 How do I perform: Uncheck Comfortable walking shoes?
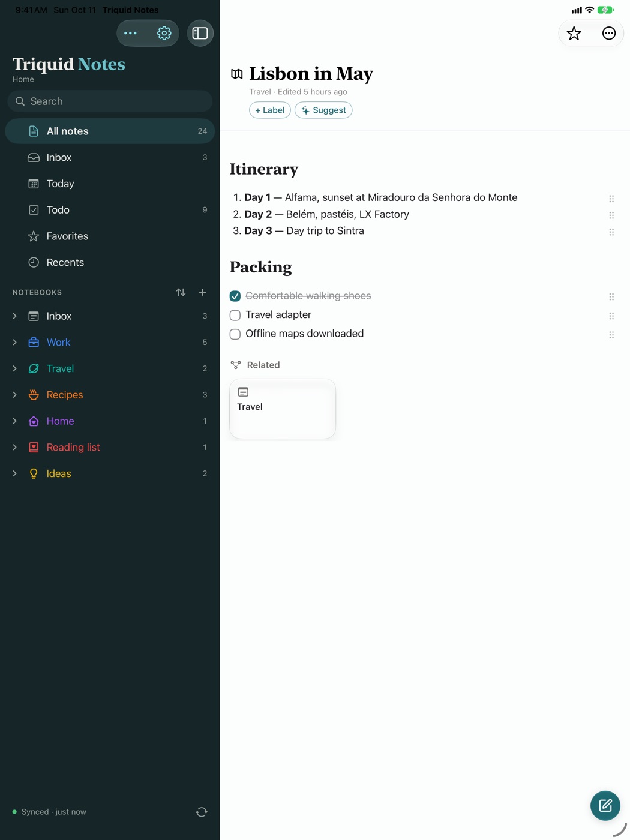coord(235,296)
